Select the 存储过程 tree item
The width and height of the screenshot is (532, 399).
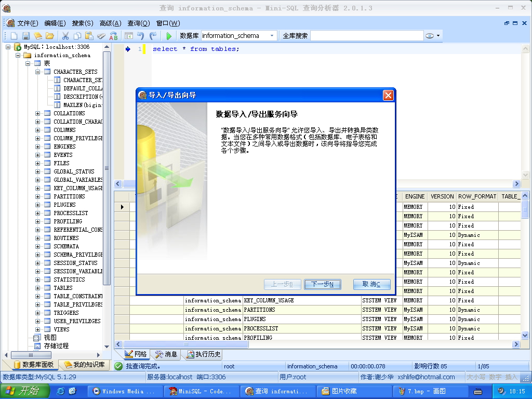(56, 346)
